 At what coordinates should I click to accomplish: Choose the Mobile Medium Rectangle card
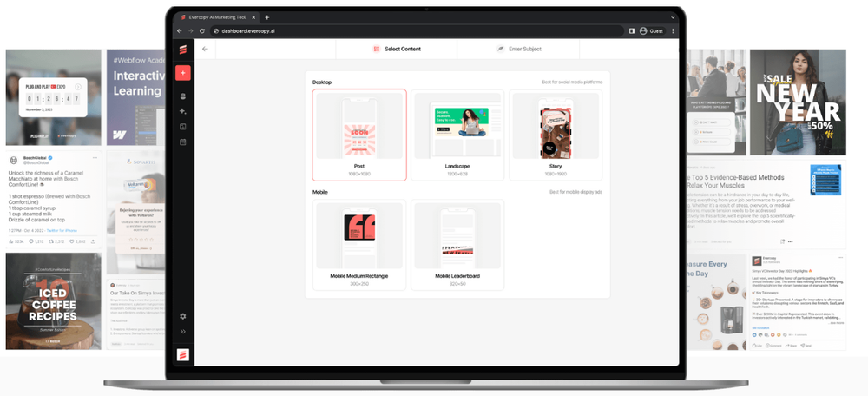point(359,245)
